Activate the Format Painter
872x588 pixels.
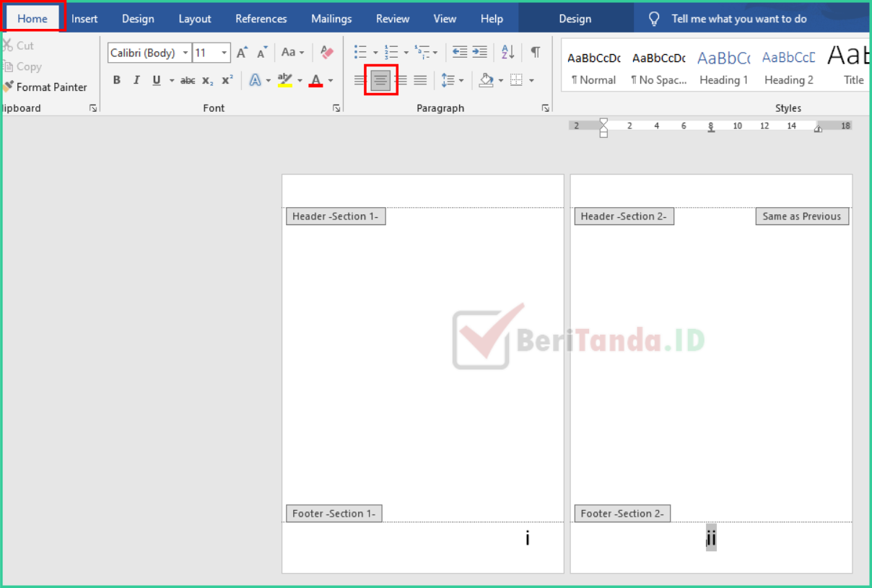[45, 87]
